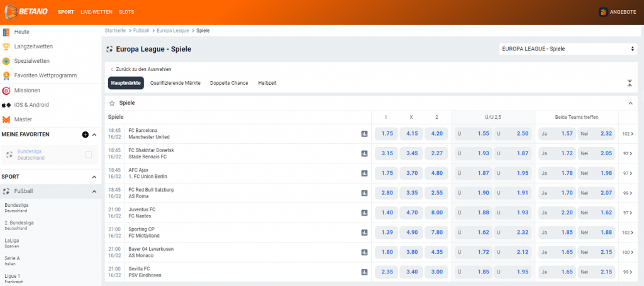This screenshot has width=644, height=286.
Task: Switch to the Halbzeit tab
Action: click(x=267, y=83)
